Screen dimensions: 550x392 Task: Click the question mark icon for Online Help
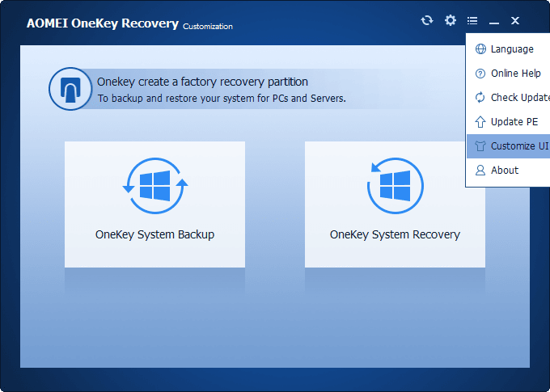[480, 74]
